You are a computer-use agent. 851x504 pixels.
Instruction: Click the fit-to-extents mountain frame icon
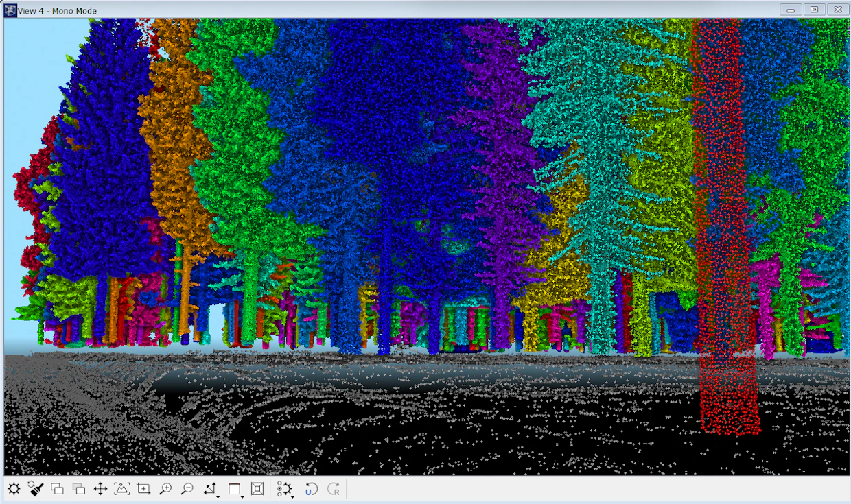[121, 489]
